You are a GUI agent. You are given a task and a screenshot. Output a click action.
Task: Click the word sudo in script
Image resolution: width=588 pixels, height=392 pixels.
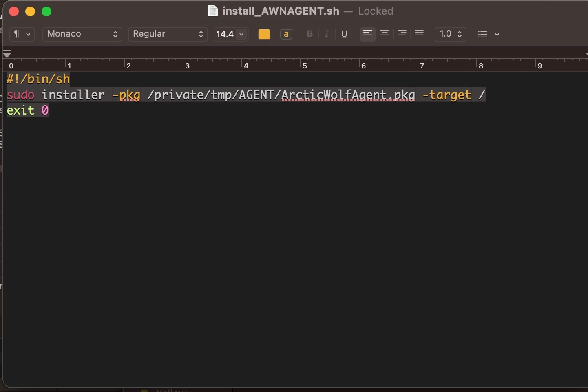[21, 95]
